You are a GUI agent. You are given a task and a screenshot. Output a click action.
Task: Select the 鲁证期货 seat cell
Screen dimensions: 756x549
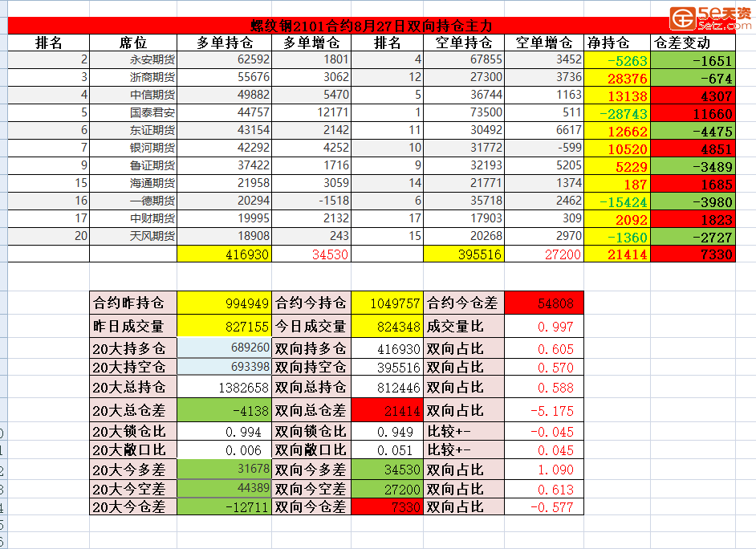pyautogui.click(x=133, y=165)
